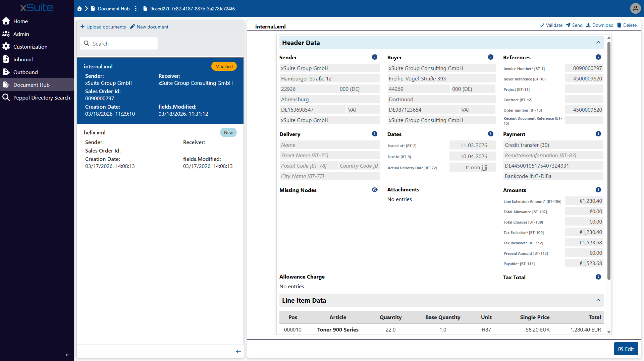
Task: Toggle Missing Nodes visibility eye
Action: pos(375,190)
